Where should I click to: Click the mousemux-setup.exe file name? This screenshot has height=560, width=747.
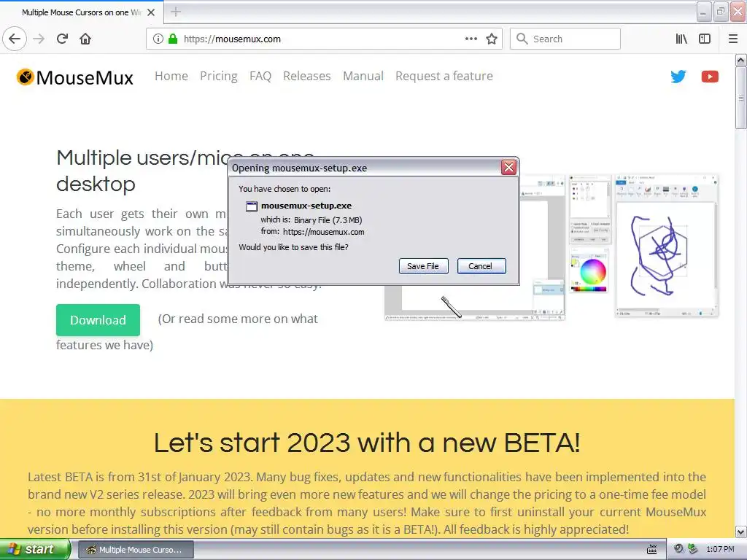(x=306, y=206)
